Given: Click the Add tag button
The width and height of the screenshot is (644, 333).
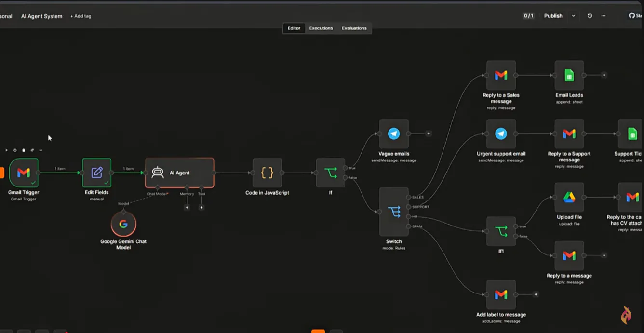Looking at the screenshot, I should pyautogui.click(x=80, y=16).
